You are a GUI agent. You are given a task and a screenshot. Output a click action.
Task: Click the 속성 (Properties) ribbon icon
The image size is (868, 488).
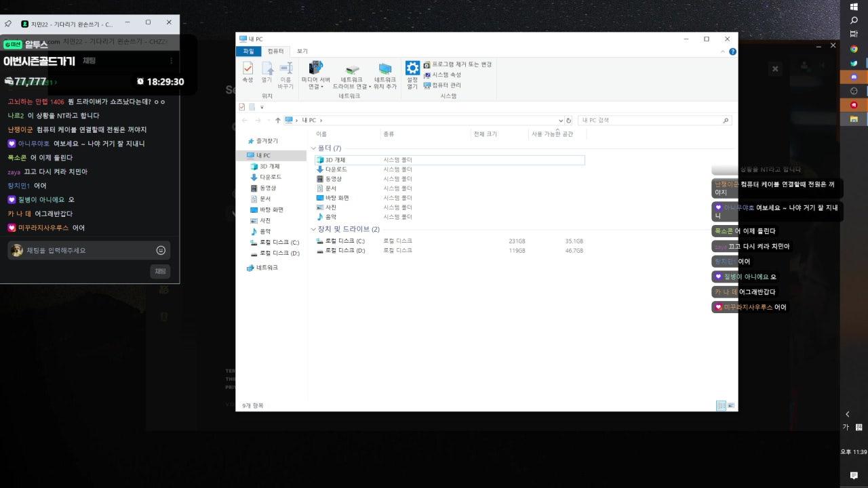(248, 73)
